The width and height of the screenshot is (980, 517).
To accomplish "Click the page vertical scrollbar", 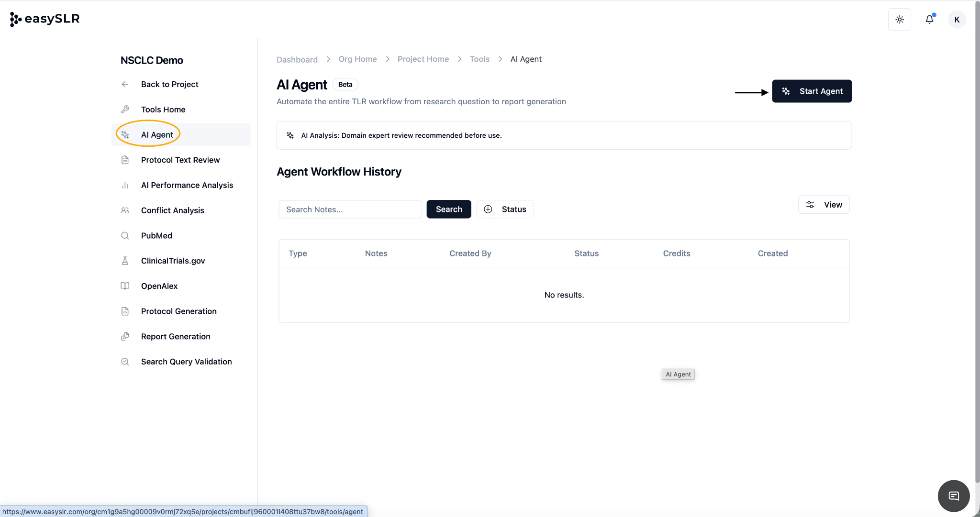I will coord(977,239).
